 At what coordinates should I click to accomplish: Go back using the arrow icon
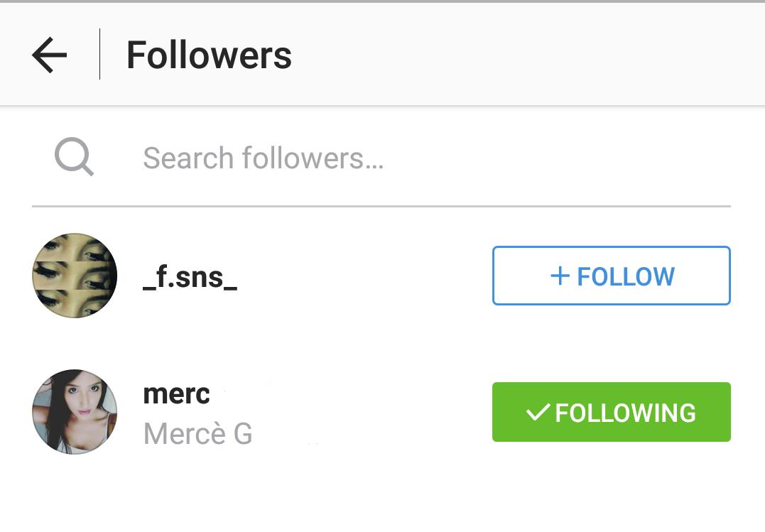(x=50, y=55)
